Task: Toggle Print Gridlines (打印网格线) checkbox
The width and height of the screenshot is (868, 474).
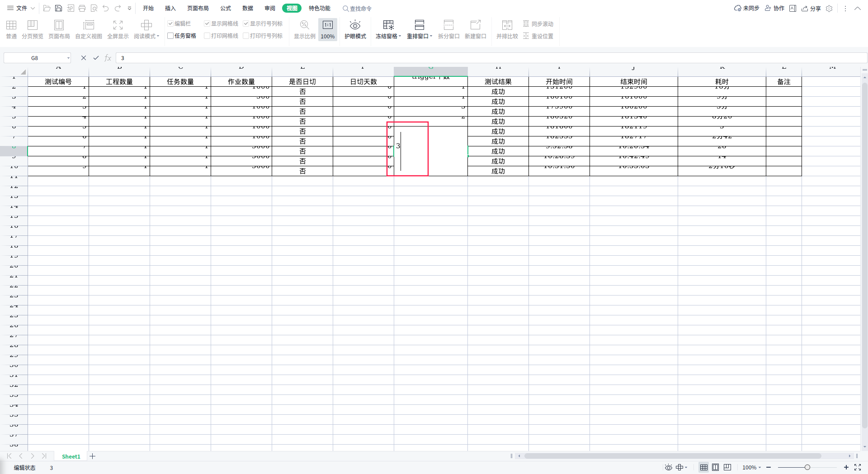Action: pos(221,36)
